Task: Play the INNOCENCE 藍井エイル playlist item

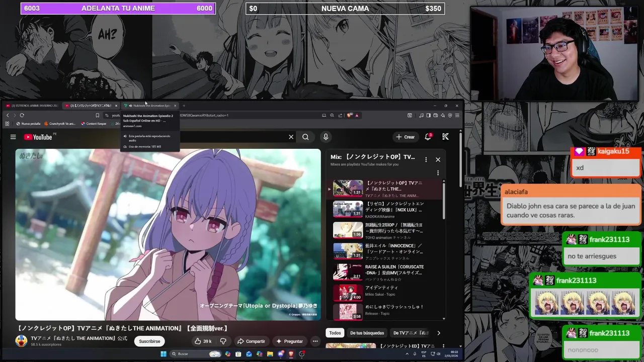Action: point(385,251)
